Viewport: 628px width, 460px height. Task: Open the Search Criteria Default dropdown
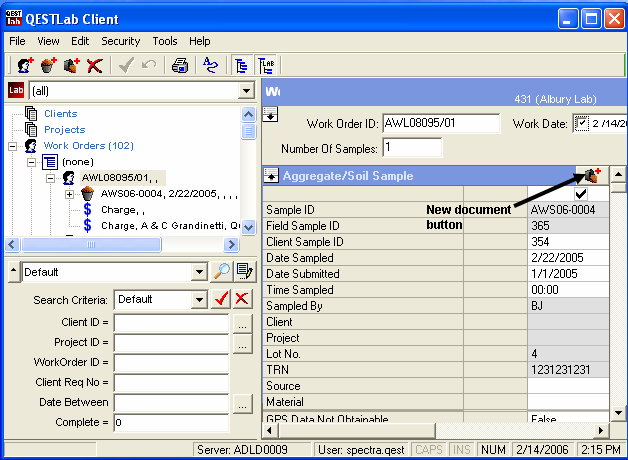pos(199,299)
